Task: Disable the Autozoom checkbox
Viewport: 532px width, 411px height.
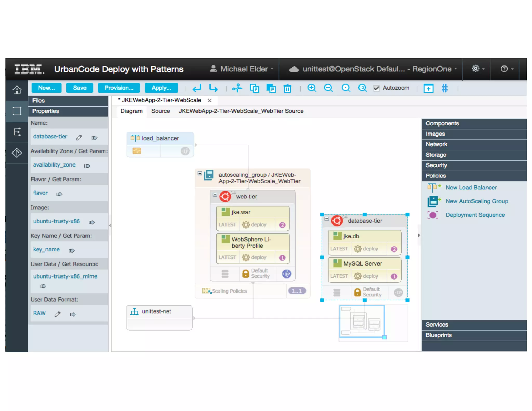Action: (x=376, y=88)
